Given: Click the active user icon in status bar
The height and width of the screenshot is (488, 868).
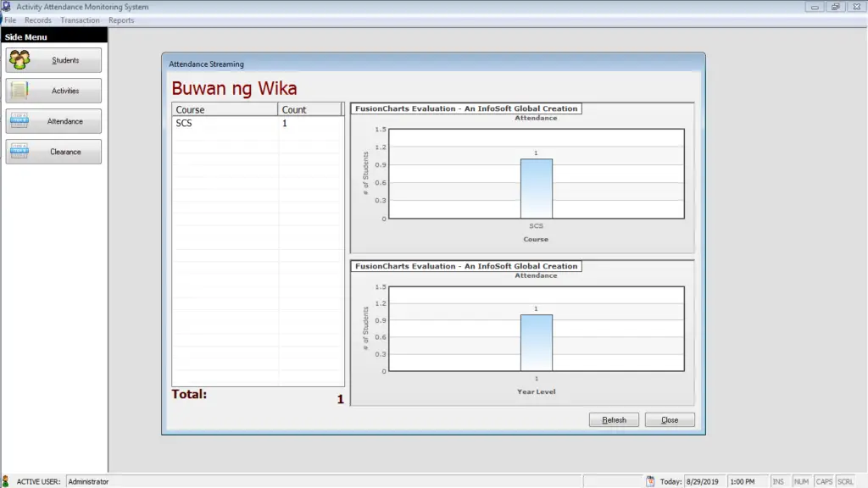Looking at the screenshot, I should (x=8, y=480).
